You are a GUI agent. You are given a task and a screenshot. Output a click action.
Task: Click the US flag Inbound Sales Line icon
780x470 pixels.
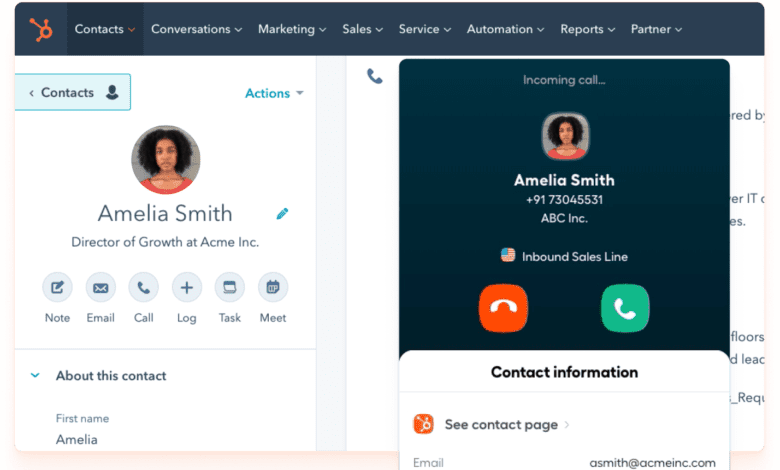point(508,255)
